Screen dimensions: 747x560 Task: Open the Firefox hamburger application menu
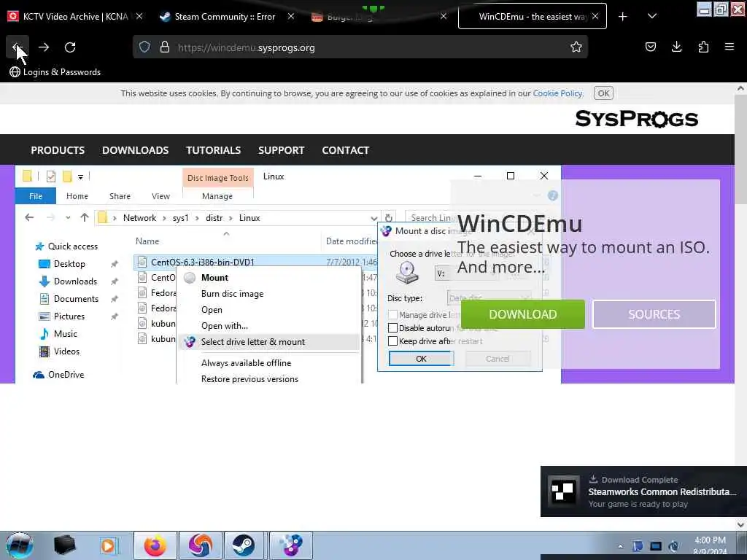coord(729,47)
